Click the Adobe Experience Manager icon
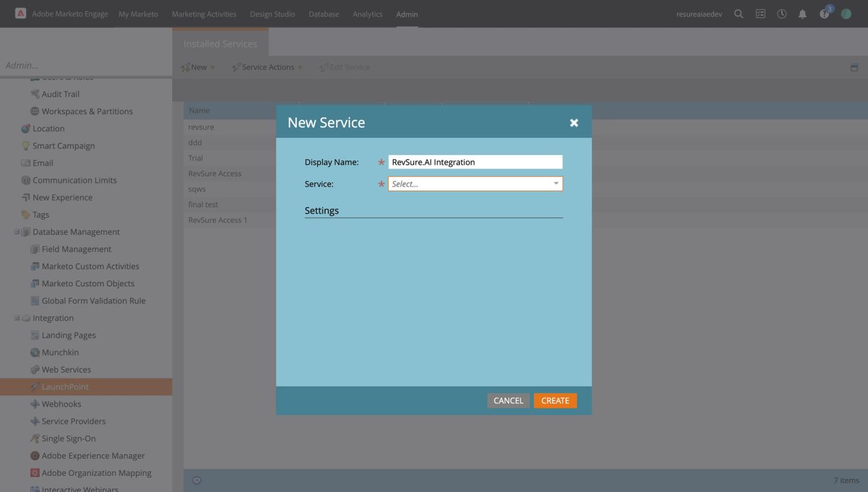 (x=35, y=456)
